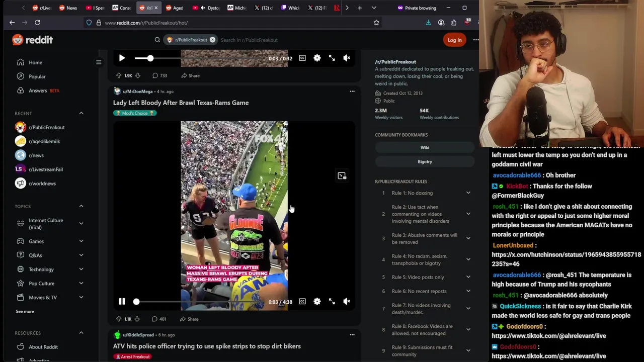Remove r/PublicFreakout search filter chip
644x362 pixels.
(212, 40)
